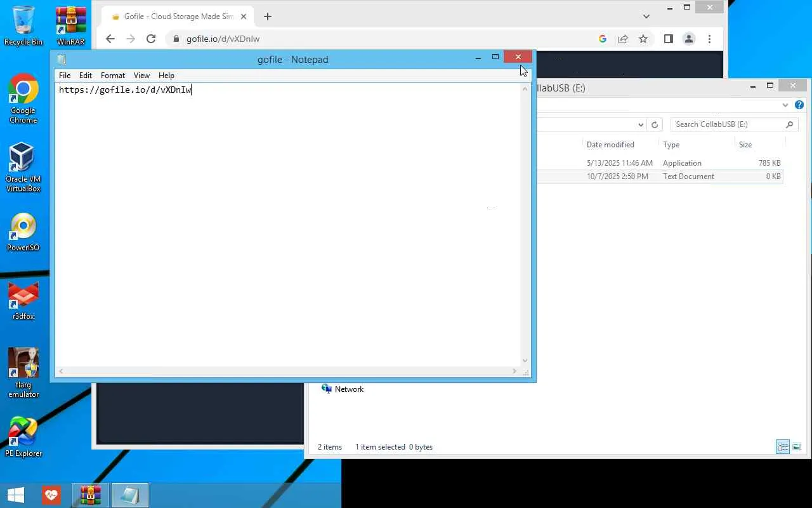The width and height of the screenshot is (812, 508).
Task: Close the Gofile browser tab
Action: pos(244,17)
